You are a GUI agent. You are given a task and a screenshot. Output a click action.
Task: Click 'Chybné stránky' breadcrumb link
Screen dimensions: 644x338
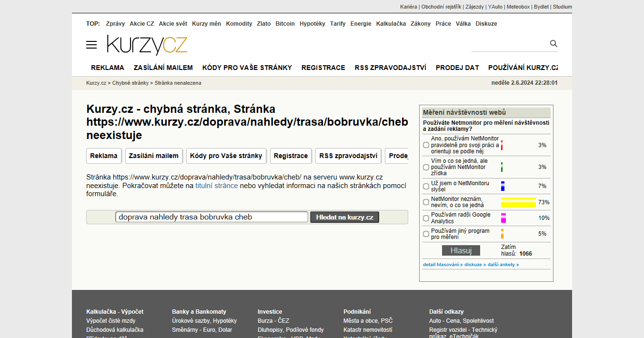point(131,83)
